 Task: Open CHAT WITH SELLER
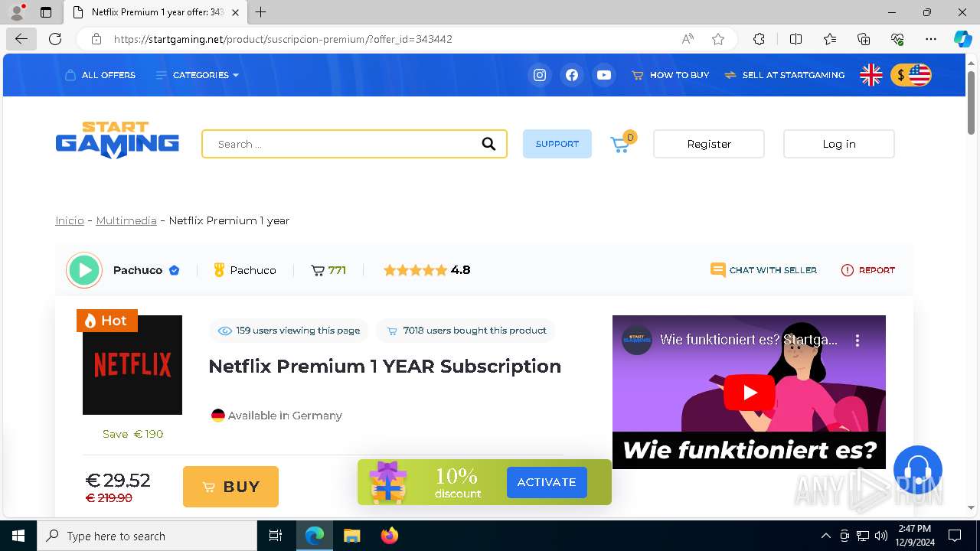click(764, 270)
